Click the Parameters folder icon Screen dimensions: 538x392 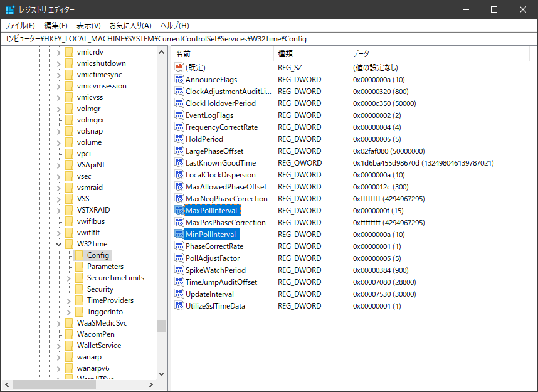[x=79, y=267]
